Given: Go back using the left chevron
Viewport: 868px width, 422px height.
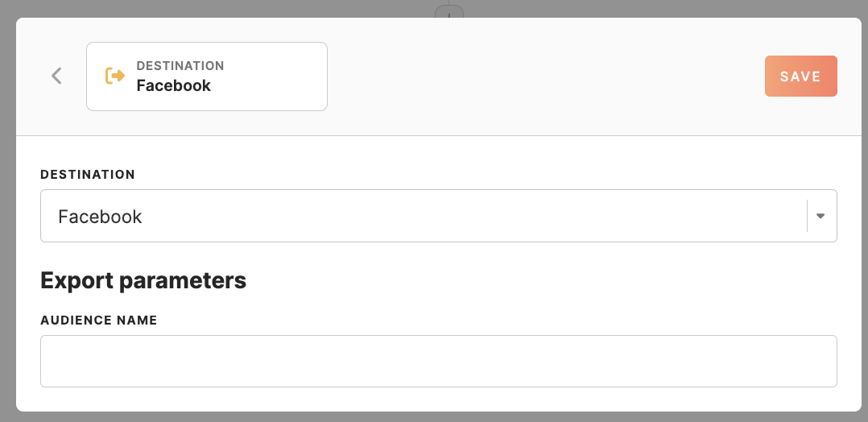Looking at the screenshot, I should pyautogui.click(x=56, y=76).
